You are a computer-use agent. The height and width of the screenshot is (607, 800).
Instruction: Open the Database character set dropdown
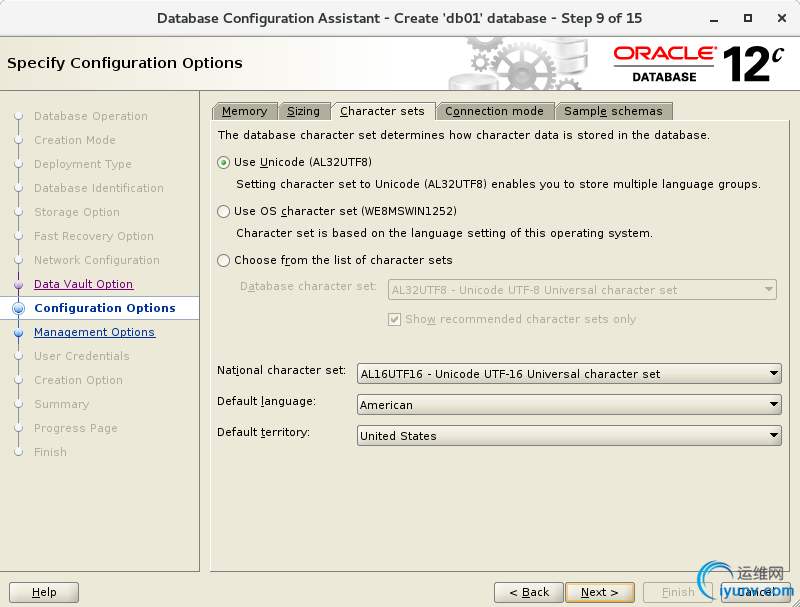tap(582, 290)
